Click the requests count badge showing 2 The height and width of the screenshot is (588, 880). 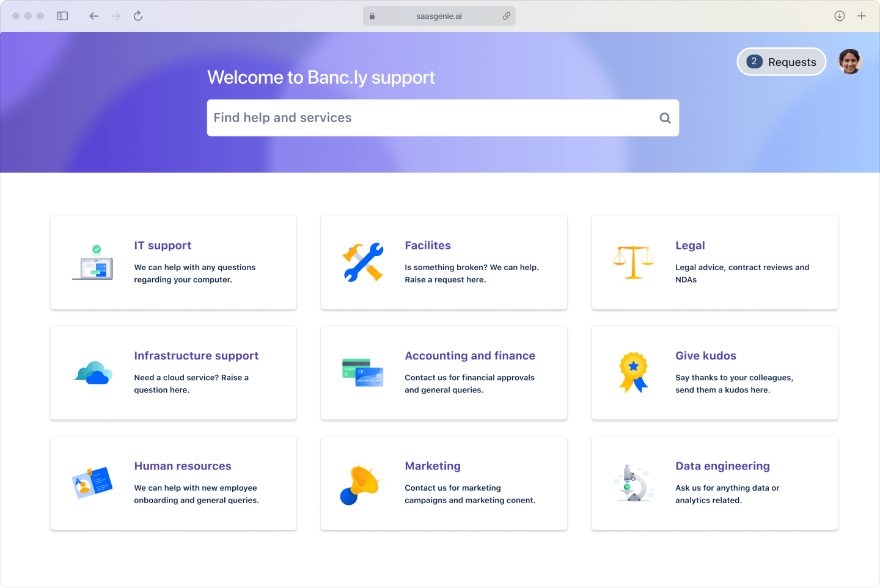[x=754, y=62]
